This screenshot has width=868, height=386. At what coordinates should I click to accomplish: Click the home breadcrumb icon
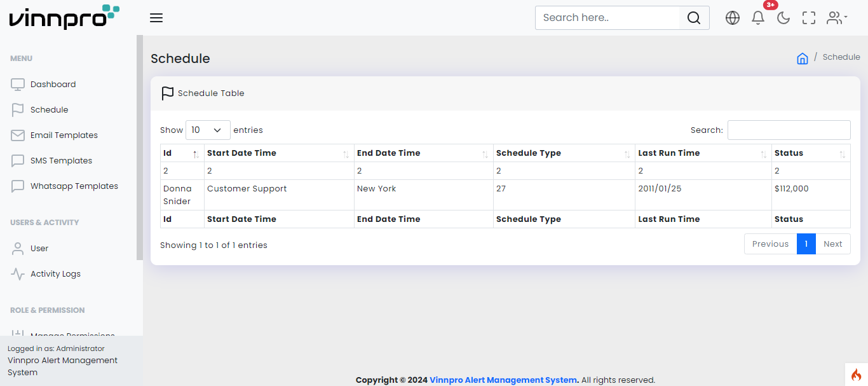click(x=803, y=59)
